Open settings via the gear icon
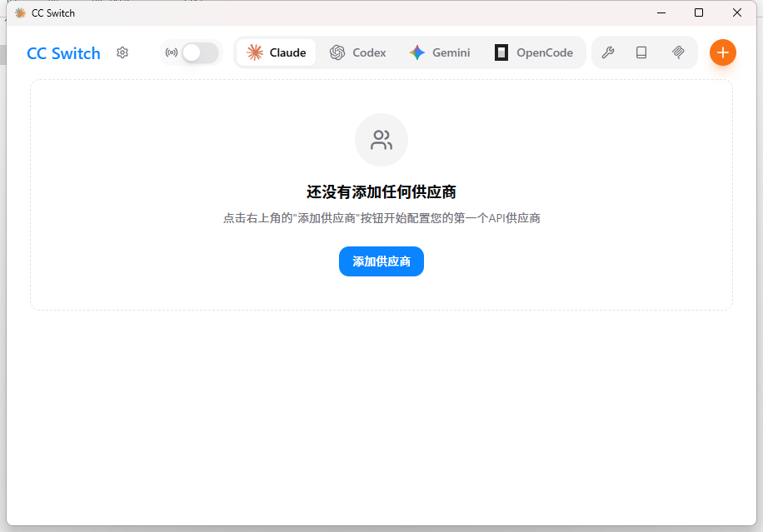The height and width of the screenshot is (532, 763). [x=122, y=52]
